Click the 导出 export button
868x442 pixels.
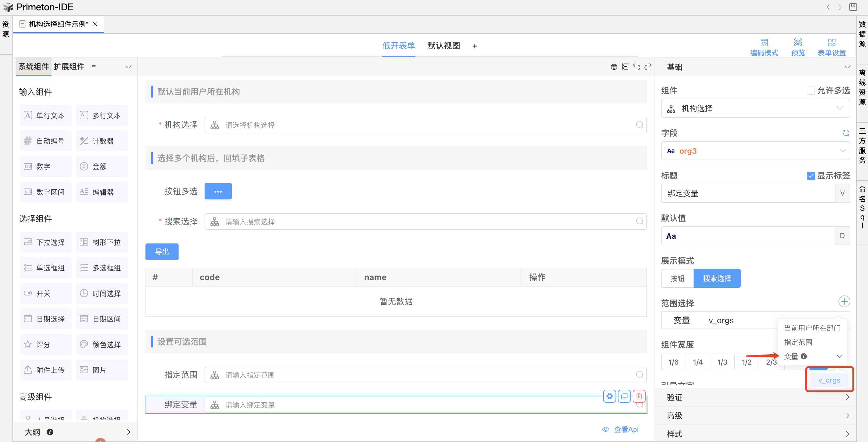pyautogui.click(x=162, y=251)
